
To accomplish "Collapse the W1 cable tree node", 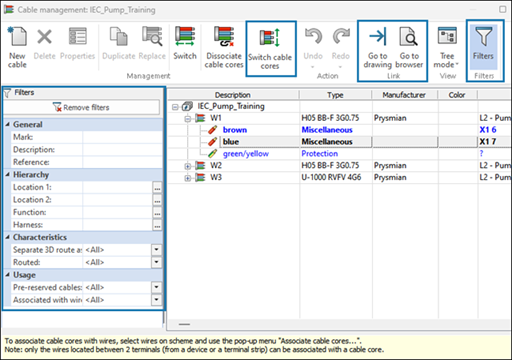I will pos(188,118).
